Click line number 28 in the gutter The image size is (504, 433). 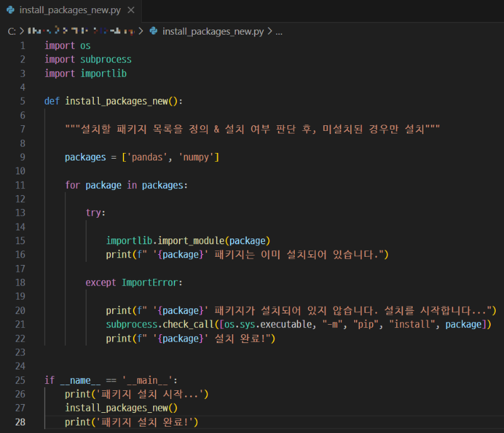pyautogui.click(x=20, y=422)
